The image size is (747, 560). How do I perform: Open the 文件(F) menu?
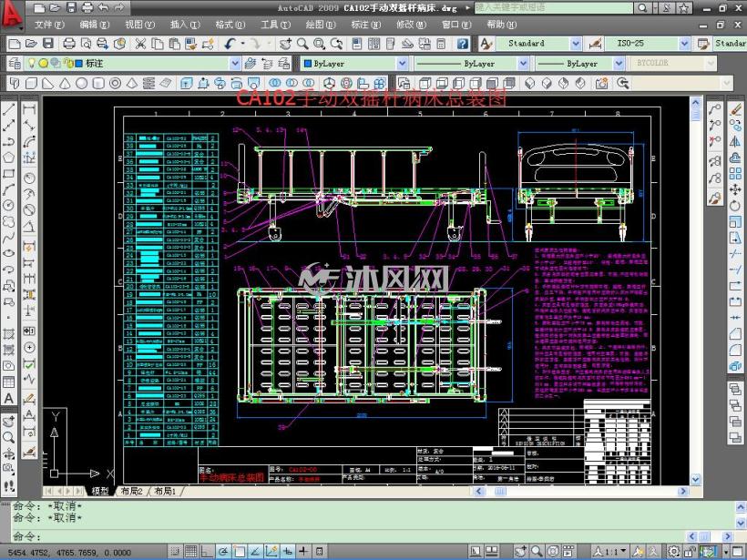coord(49,25)
